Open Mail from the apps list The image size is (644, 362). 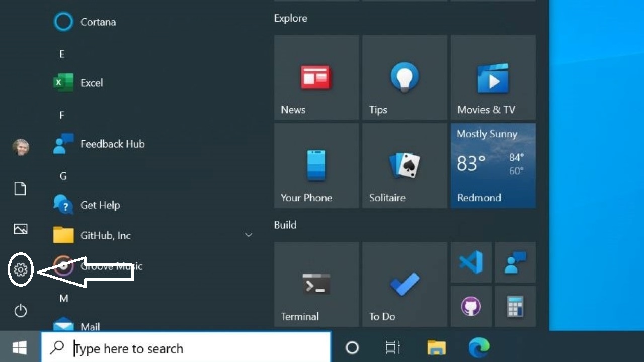click(x=91, y=327)
